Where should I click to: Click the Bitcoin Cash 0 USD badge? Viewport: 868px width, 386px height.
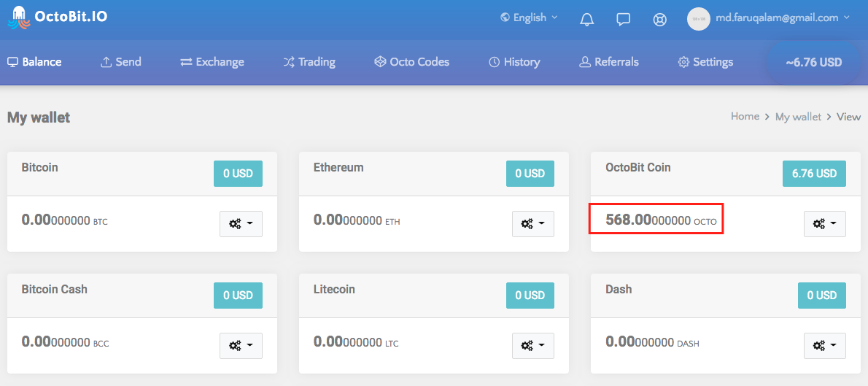pyautogui.click(x=238, y=296)
